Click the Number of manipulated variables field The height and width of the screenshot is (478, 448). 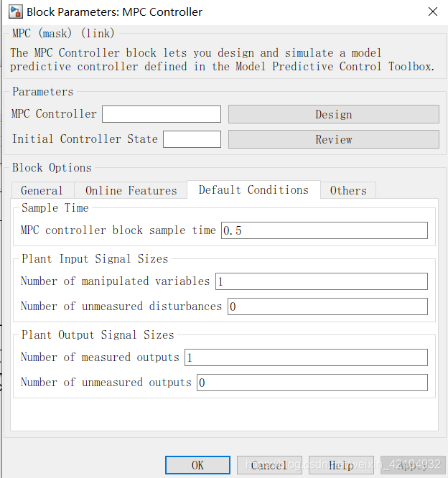tap(322, 281)
